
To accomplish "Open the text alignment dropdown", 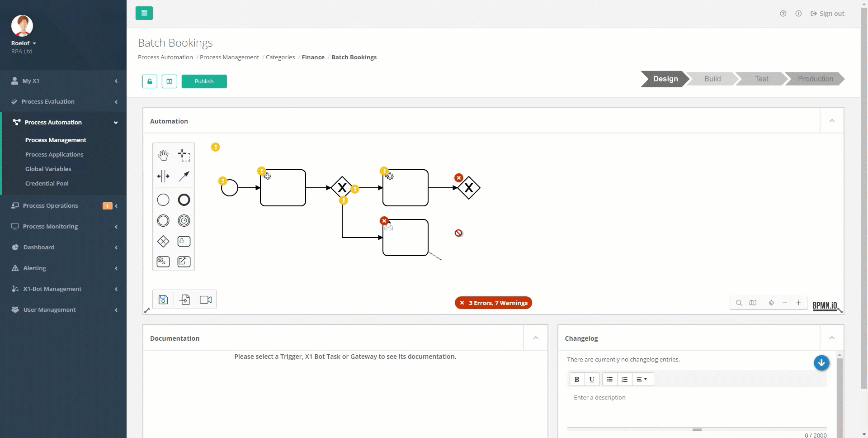I will 642,379.
